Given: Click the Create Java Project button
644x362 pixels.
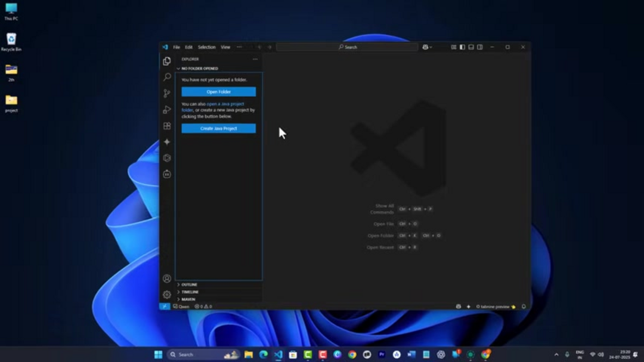Looking at the screenshot, I should 219,128.
